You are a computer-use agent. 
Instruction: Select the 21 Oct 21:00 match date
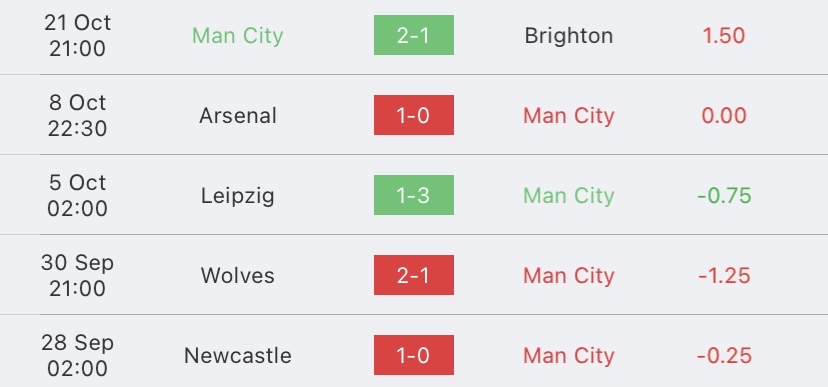pos(78,35)
